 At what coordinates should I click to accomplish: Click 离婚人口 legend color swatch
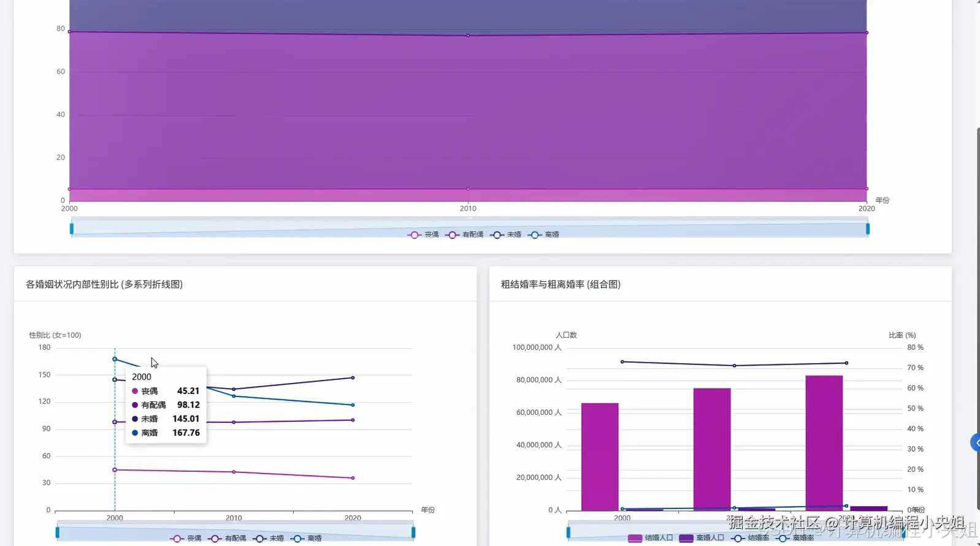coord(686,538)
